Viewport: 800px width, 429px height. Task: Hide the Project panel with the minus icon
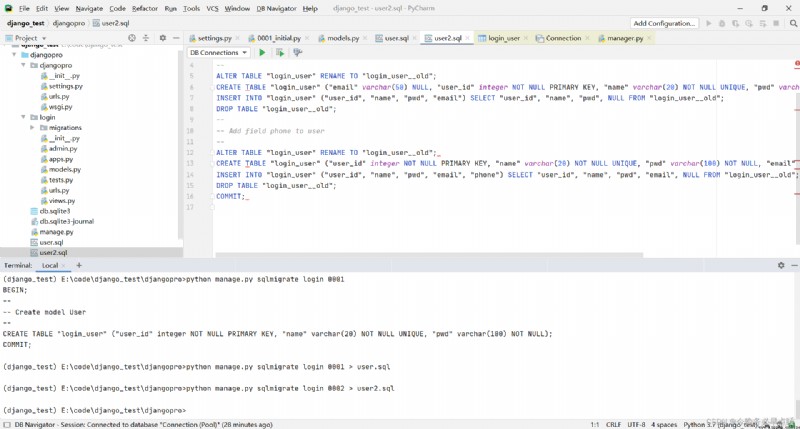tap(176, 38)
